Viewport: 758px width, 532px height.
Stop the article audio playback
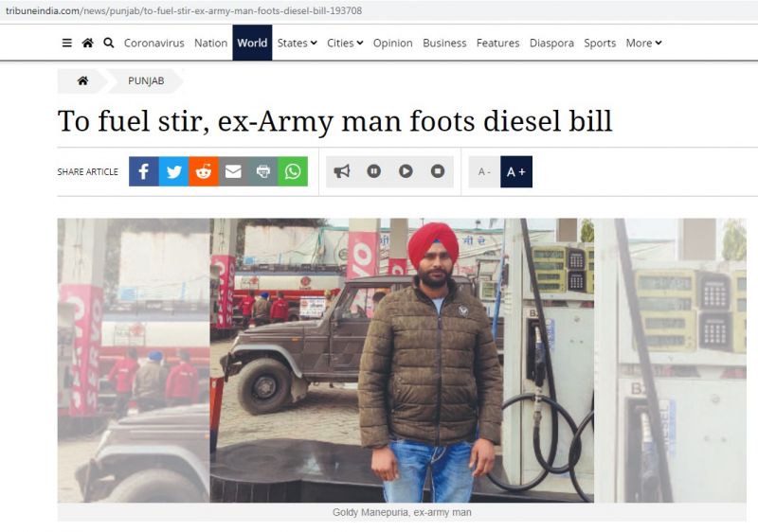tap(438, 171)
